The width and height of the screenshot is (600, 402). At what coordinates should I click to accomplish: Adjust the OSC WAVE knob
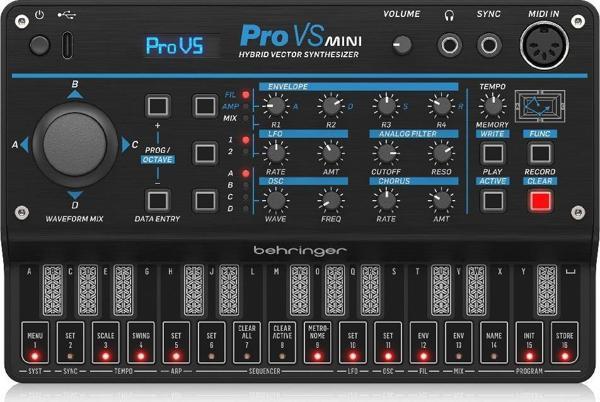(276, 200)
